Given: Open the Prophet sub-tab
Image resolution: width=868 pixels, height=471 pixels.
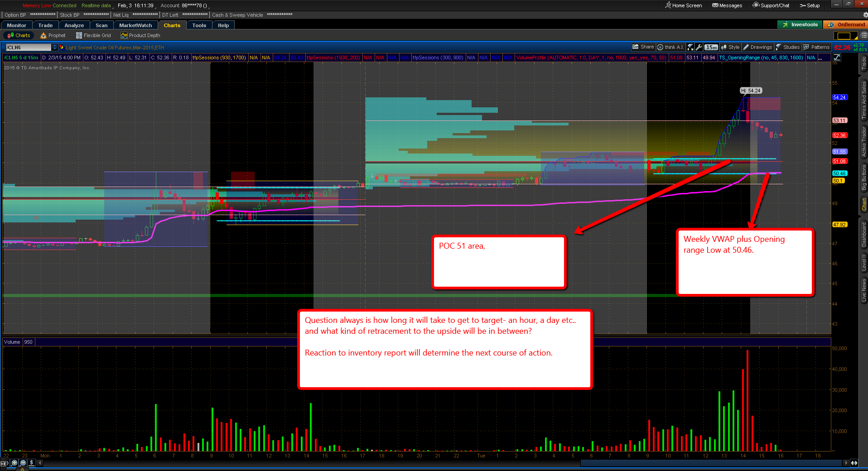Looking at the screenshot, I should [53, 35].
